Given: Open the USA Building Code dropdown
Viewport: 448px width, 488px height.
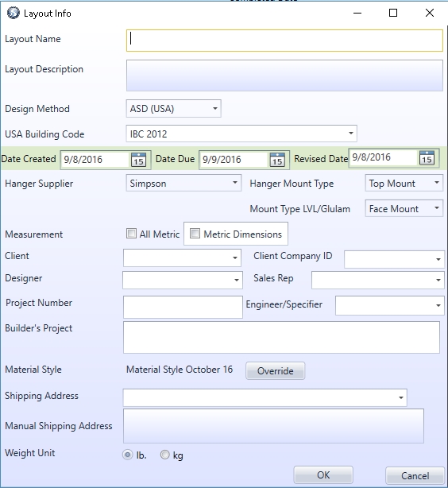Looking at the screenshot, I should pyautogui.click(x=241, y=134).
